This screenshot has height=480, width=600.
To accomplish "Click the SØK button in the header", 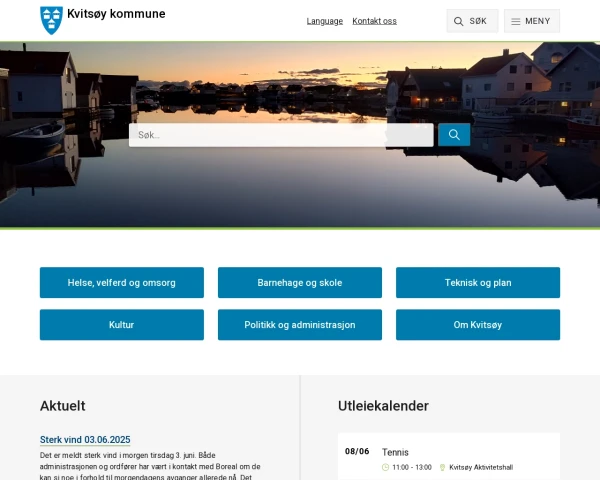I will 472,21.
